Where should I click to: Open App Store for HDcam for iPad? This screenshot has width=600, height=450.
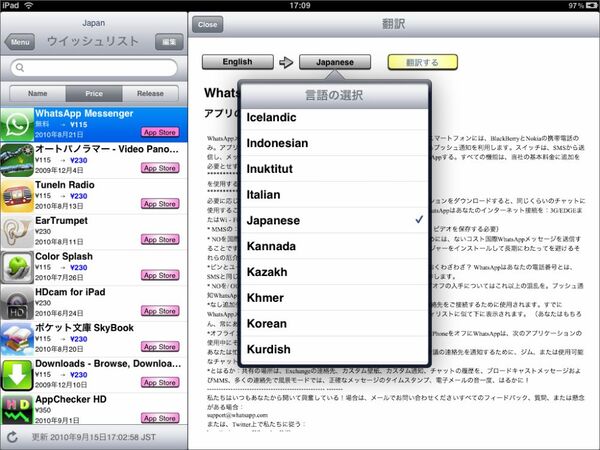(x=160, y=311)
